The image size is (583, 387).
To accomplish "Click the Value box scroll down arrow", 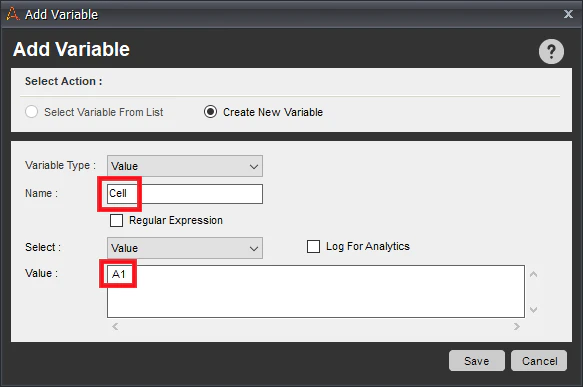I will point(534,309).
